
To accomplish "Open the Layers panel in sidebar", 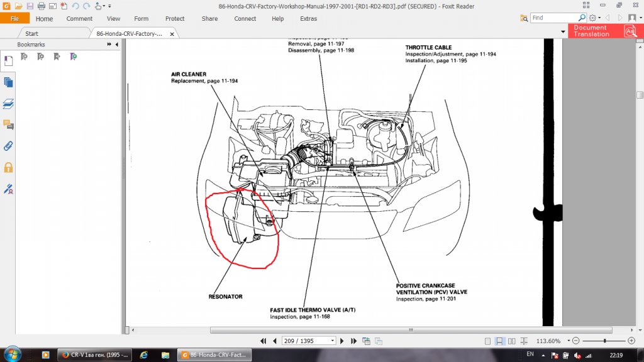I will tap(8, 104).
